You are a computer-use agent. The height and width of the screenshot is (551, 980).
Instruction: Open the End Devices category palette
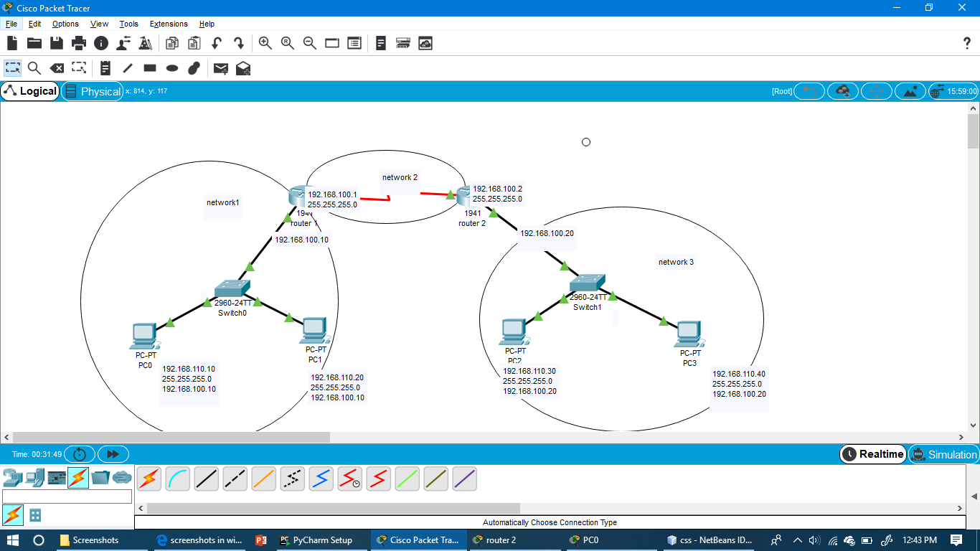pos(35,479)
